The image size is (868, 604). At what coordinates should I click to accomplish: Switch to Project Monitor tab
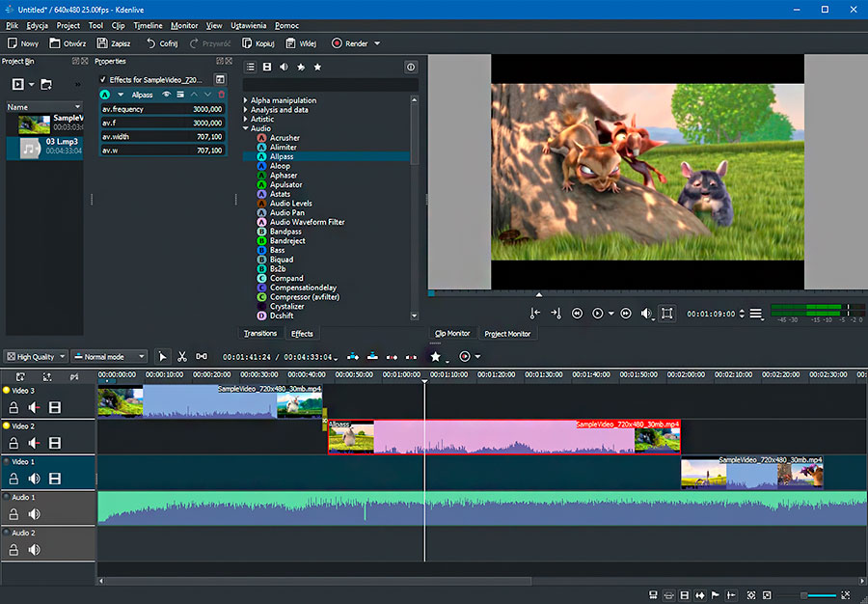pos(507,334)
